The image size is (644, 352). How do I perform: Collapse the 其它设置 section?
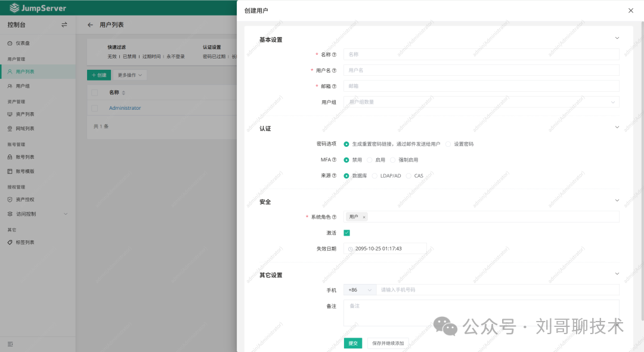(x=617, y=273)
